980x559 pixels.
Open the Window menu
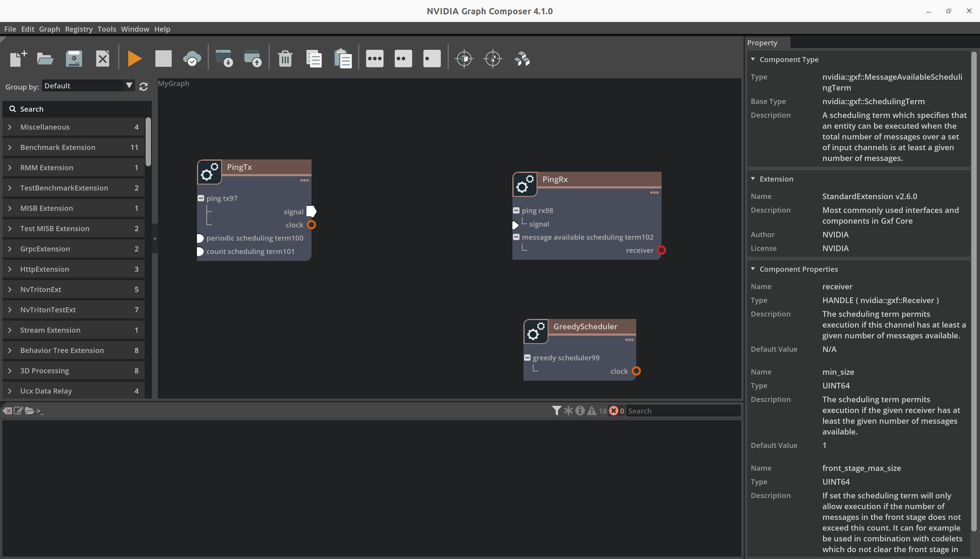click(x=135, y=29)
